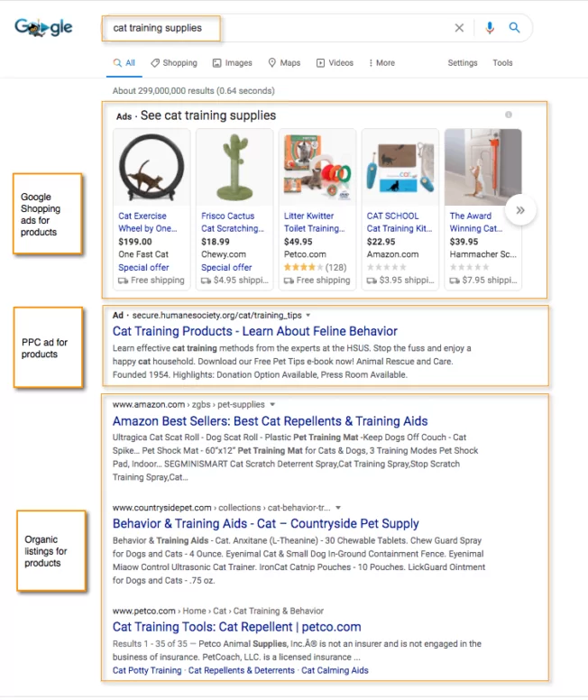Open the Videos tab
Screen dimensions: 588x700
tap(335, 63)
